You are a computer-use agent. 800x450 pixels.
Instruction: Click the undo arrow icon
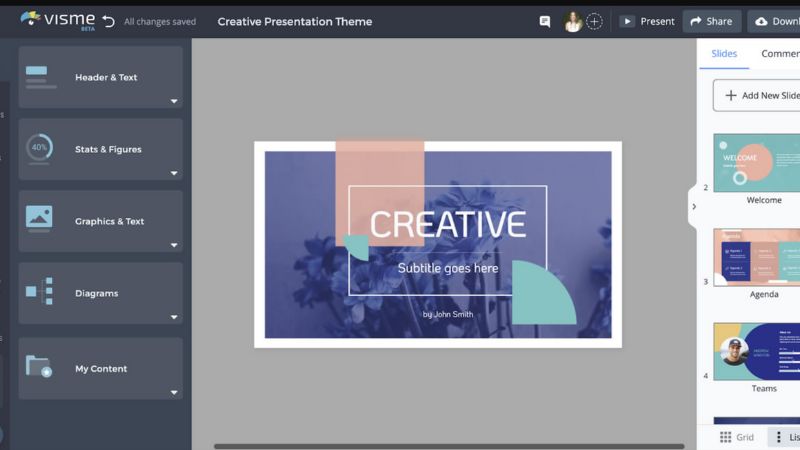pos(108,21)
